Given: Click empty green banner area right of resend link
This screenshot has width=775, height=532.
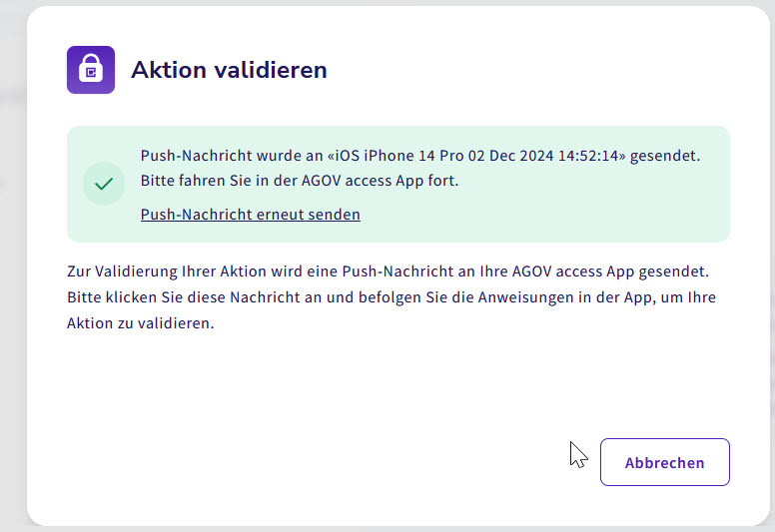Looking at the screenshot, I should click(x=543, y=215).
